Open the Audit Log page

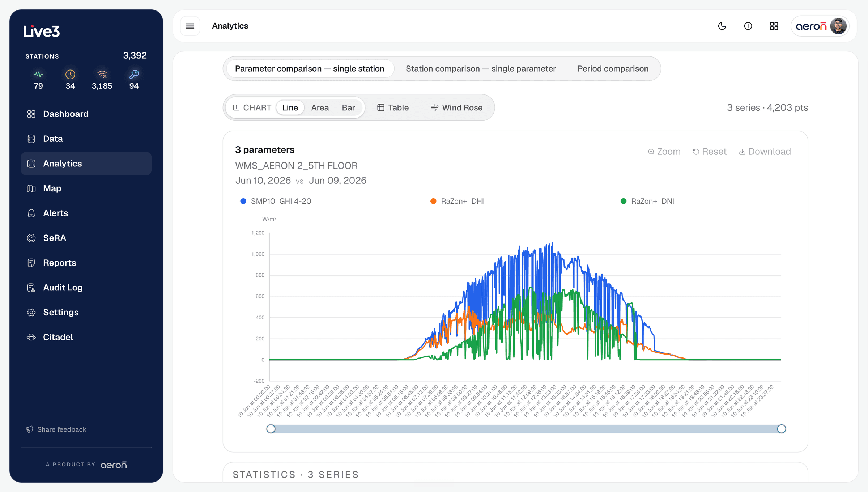86,287
